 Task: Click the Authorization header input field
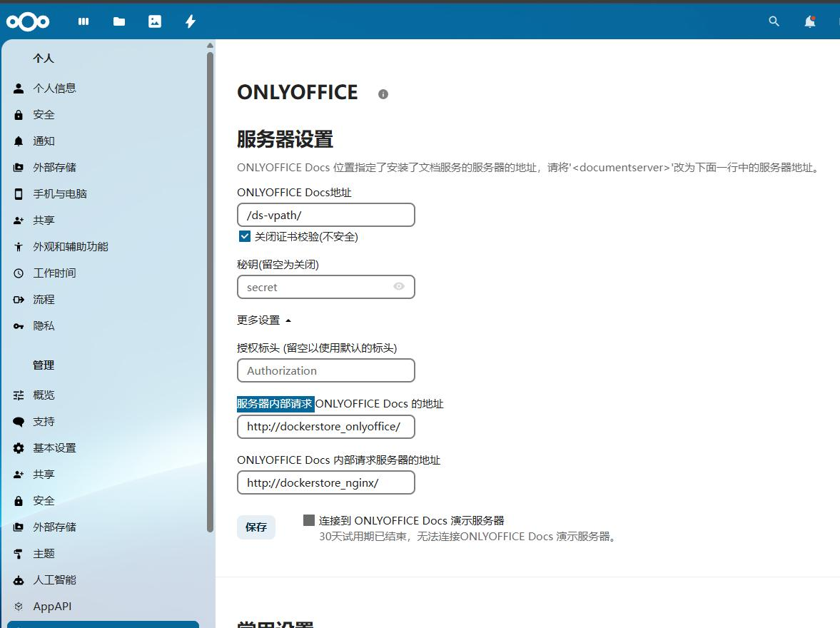[325, 370]
